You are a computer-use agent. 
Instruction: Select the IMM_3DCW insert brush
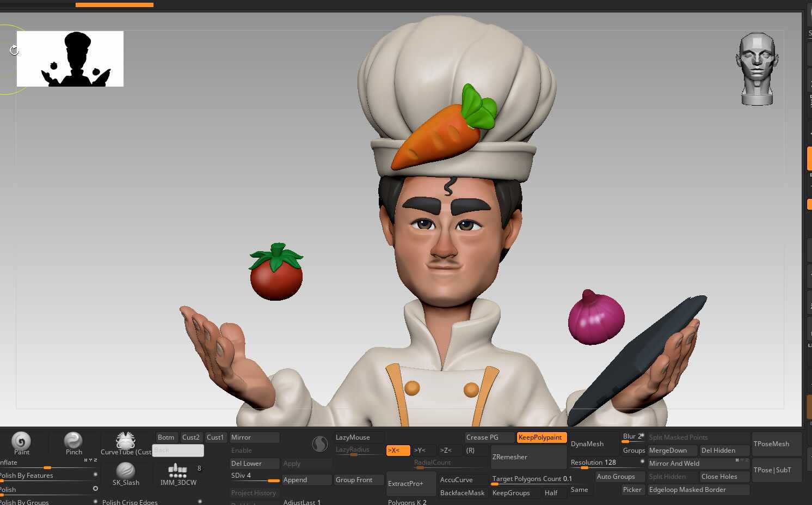coord(178,470)
